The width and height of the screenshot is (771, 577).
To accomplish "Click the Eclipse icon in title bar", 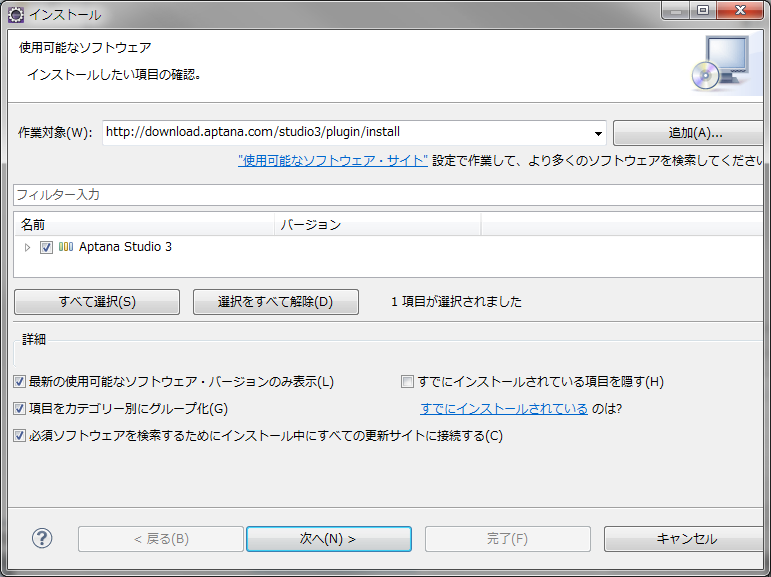I will [x=16, y=14].
